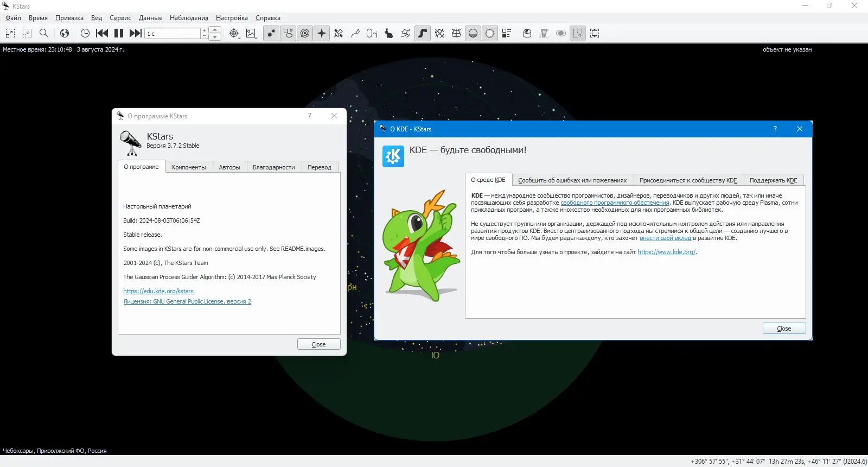
Task: Click Close button in О KDE dialog
Action: [x=784, y=329]
